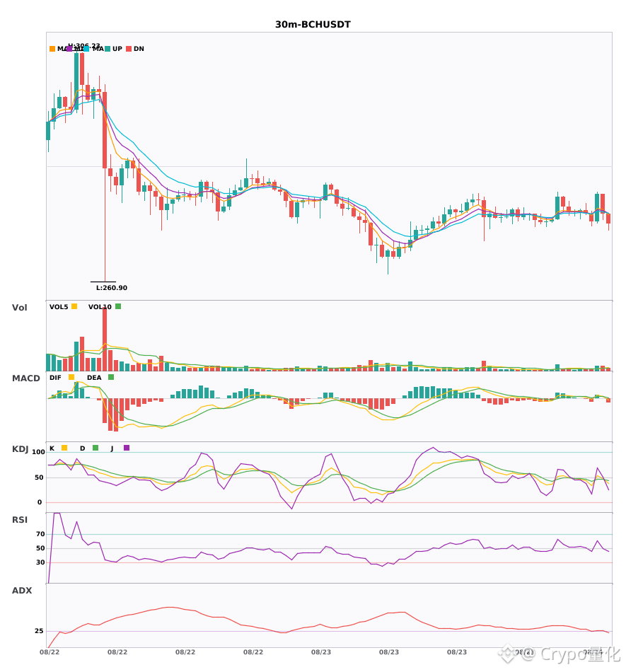Click the green VOL10 legend swatch
Viewport: 626px width, 672px height.
[x=118, y=306]
